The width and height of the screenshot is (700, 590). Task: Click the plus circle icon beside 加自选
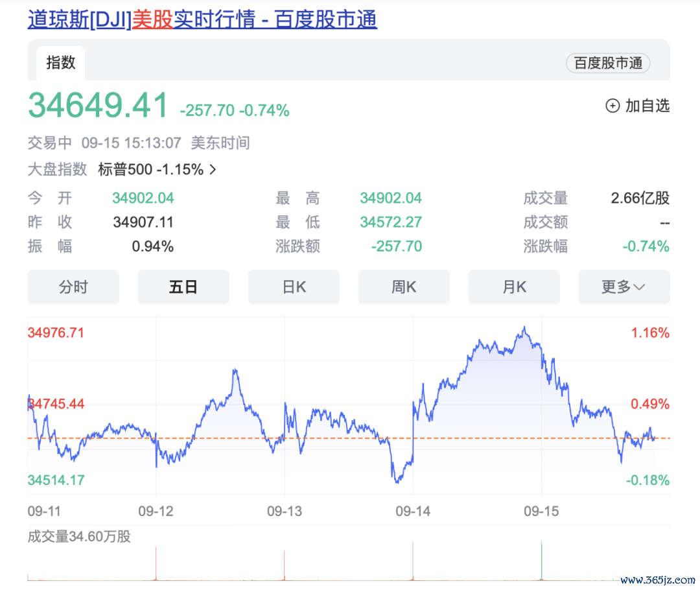pos(612,106)
